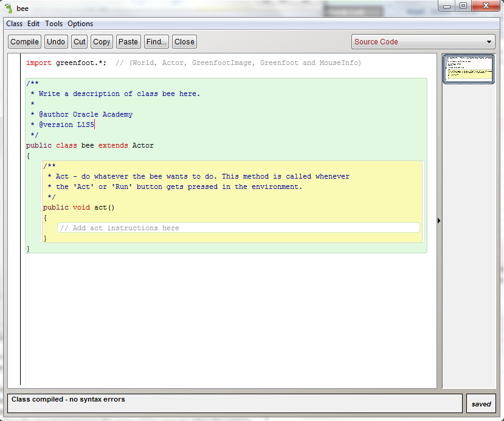Click the 'saved' status indicator
The height and width of the screenshot is (421, 504).
click(x=481, y=403)
